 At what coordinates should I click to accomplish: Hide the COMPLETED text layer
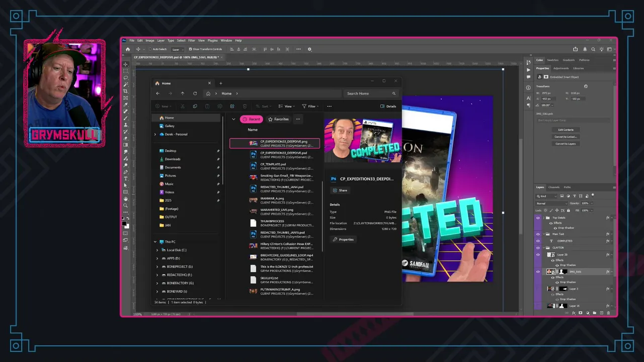pos(538,241)
